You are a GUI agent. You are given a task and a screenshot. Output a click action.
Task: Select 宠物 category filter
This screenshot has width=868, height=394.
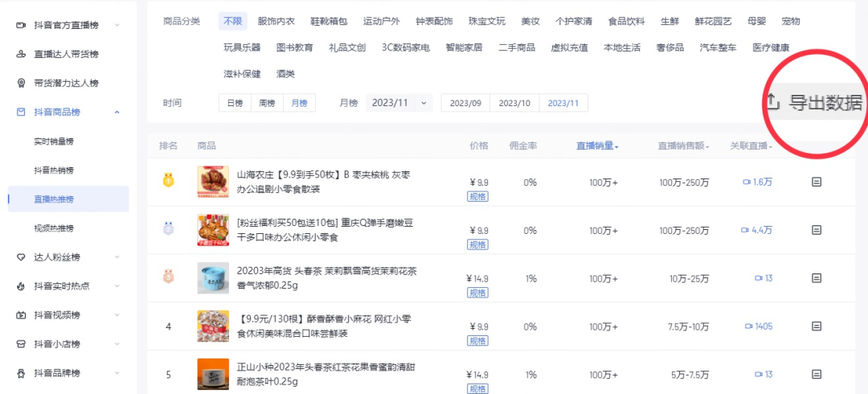point(791,22)
